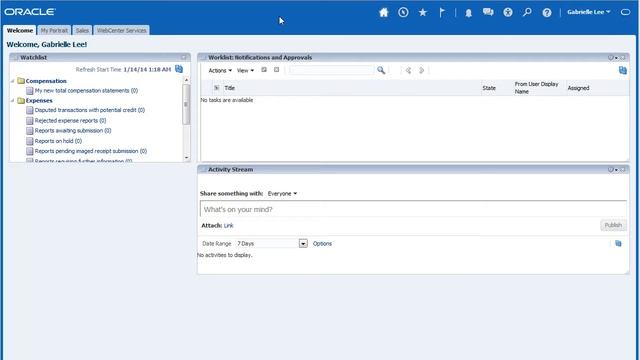Expand the Worklist Title column arrow
This screenshot has height=360, width=640.
click(216, 88)
